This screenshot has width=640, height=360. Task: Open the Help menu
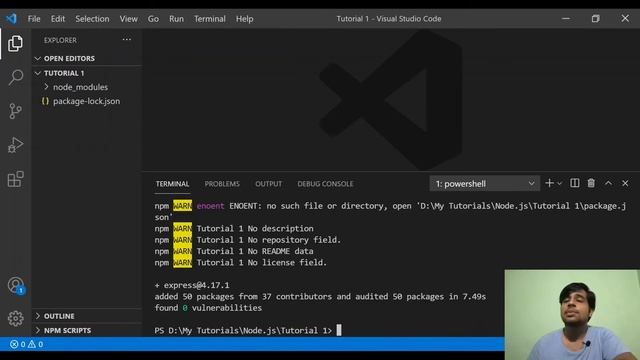coord(244,19)
